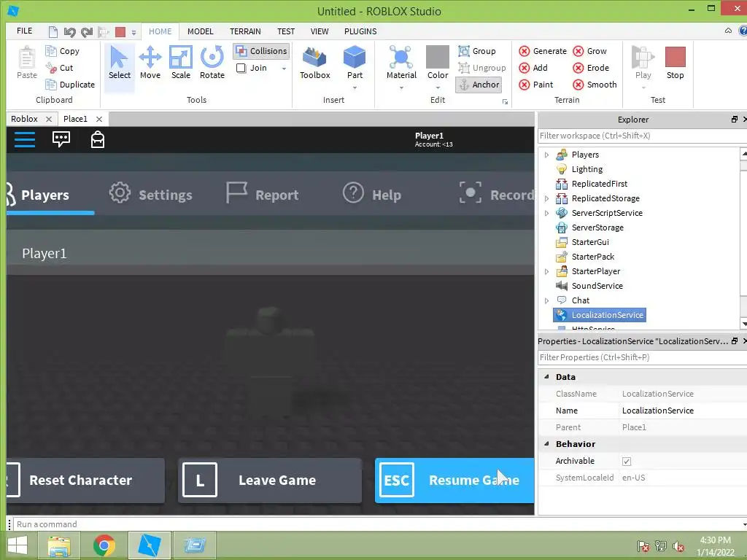Open the Help menu tab
This screenshot has width=747, height=560.
point(372,195)
